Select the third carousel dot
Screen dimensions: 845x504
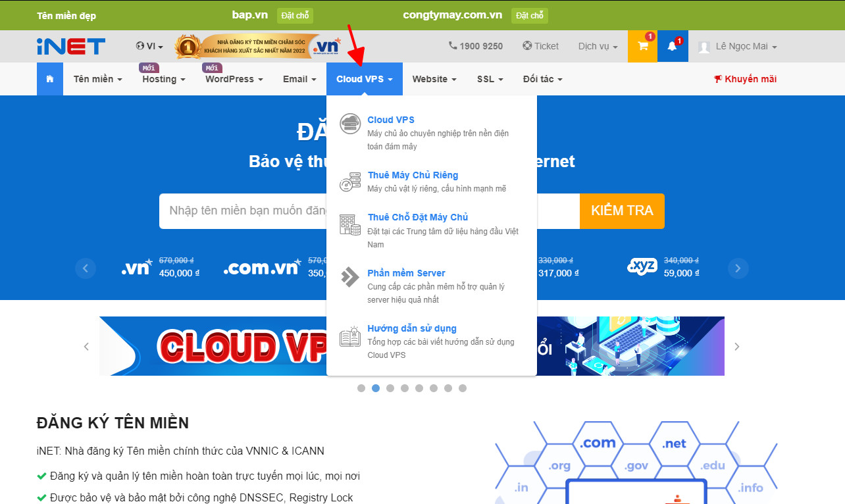(390, 388)
